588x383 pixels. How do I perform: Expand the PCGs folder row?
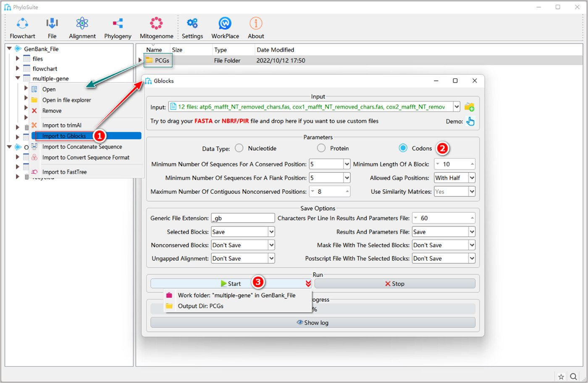140,60
